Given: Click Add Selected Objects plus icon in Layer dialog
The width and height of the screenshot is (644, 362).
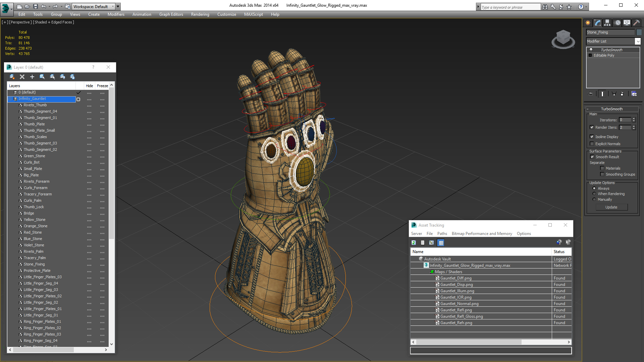Looking at the screenshot, I should [32, 77].
